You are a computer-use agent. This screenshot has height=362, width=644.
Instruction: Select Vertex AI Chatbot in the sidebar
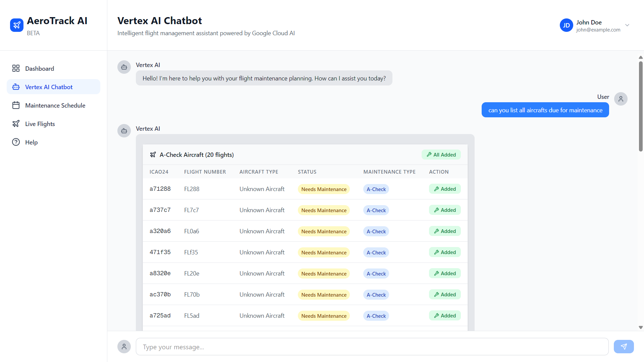(x=49, y=87)
